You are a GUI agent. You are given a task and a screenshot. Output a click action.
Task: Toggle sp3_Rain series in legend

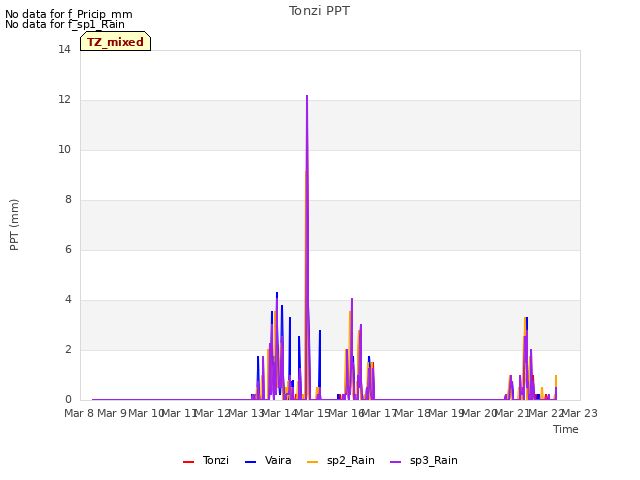tap(424, 461)
